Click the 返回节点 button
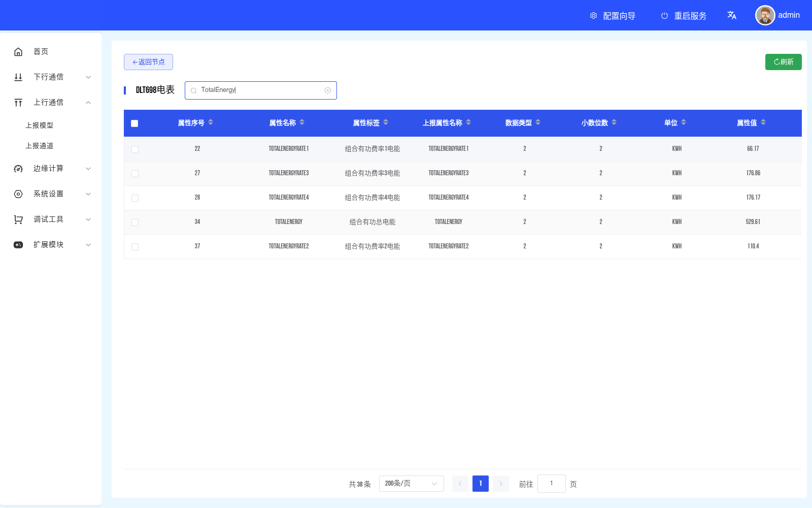This screenshot has width=812, height=508. click(148, 62)
